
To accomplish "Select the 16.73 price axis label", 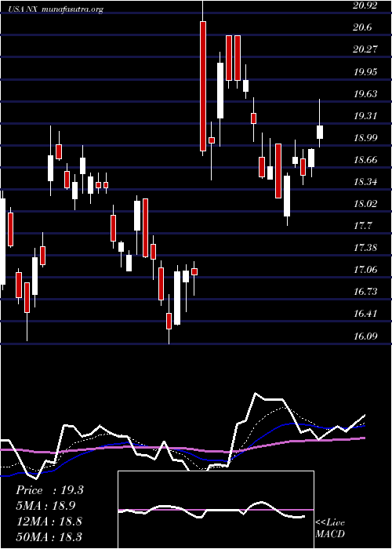I will (x=365, y=292).
